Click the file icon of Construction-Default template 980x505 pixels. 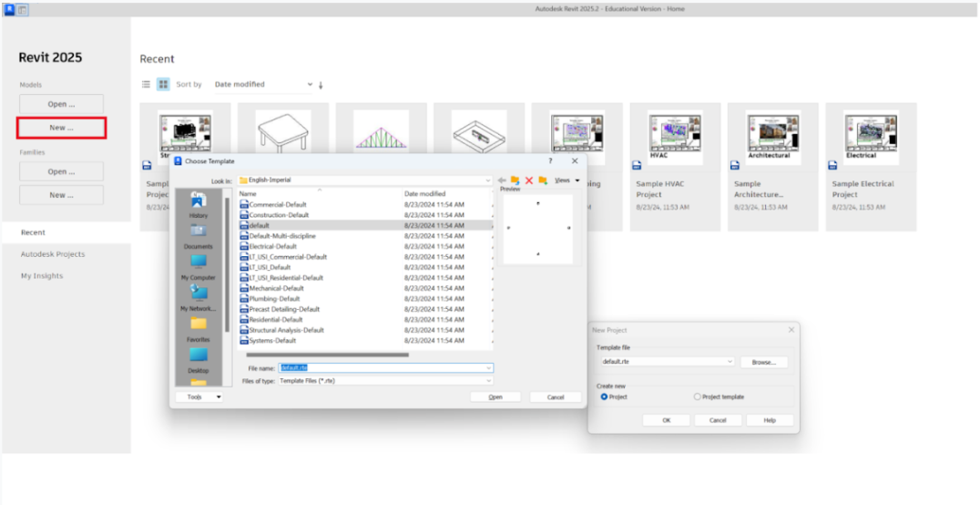click(x=244, y=215)
